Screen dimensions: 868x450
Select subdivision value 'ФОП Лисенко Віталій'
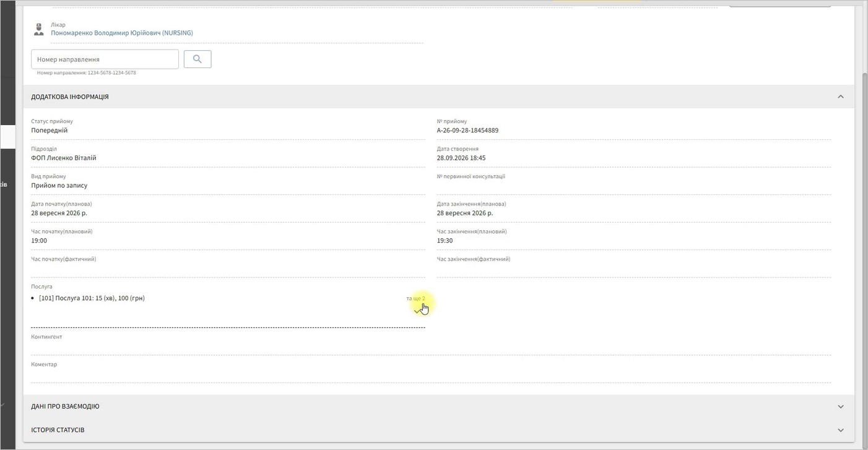point(64,158)
